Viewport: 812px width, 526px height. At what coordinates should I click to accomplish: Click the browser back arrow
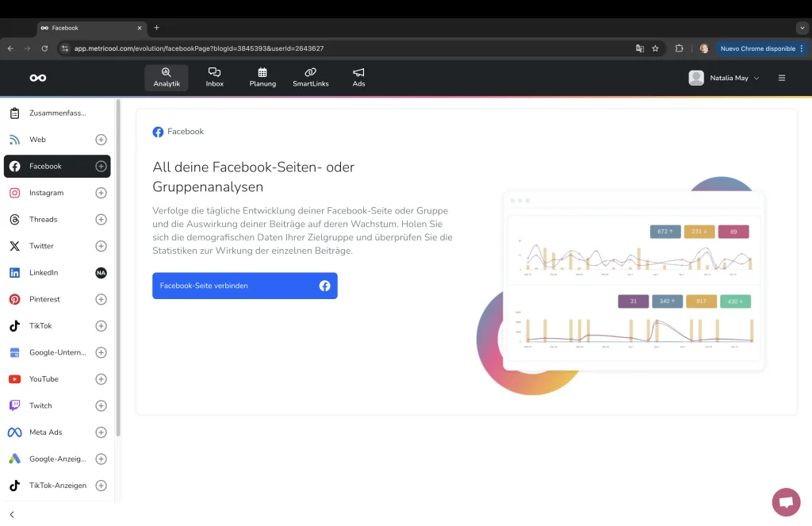click(x=10, y=48)
